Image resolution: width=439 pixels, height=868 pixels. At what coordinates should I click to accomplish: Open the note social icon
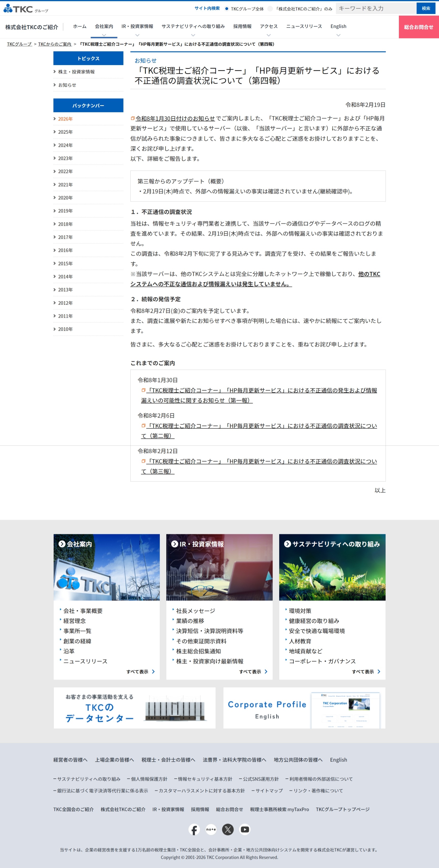[x=211, y=829]
